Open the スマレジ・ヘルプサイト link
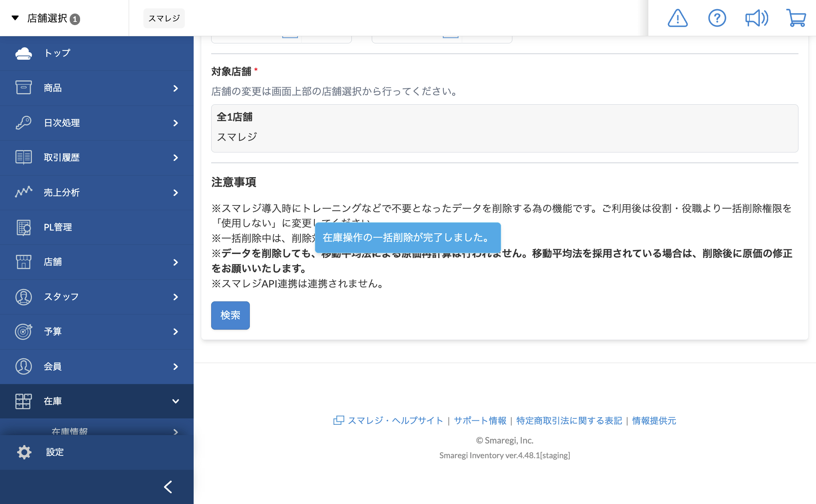The width and height of the screenshot is (816, 504). [x=395, y=421]
